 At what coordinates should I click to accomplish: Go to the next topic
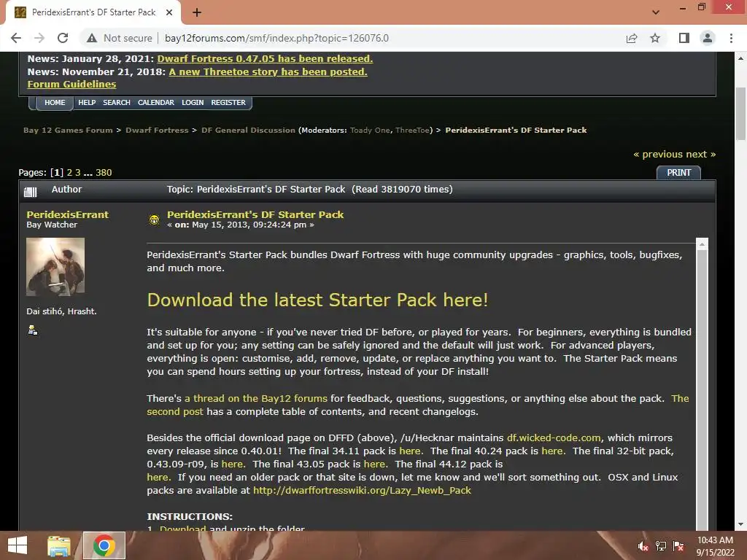click(701, 155)
